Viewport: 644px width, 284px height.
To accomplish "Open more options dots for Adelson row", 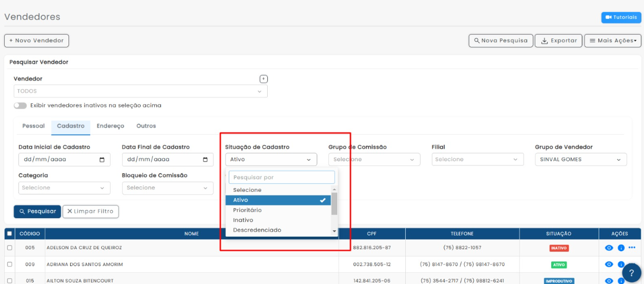I will pyautogui.click(x=632, y=248).
